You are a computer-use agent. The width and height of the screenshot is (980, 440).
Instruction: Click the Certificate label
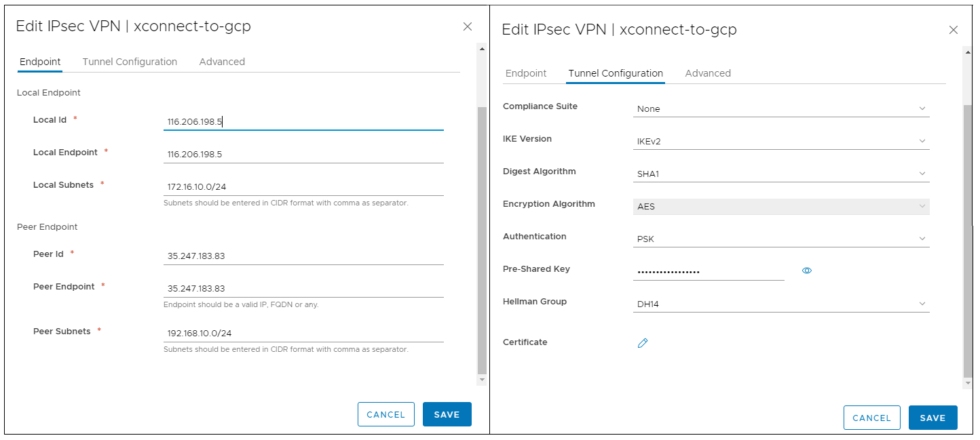click(x=525, y=342)
